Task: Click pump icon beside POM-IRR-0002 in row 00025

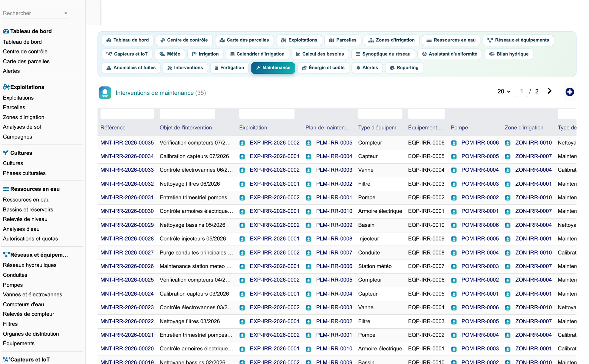Action: click(x=454, y=280)
